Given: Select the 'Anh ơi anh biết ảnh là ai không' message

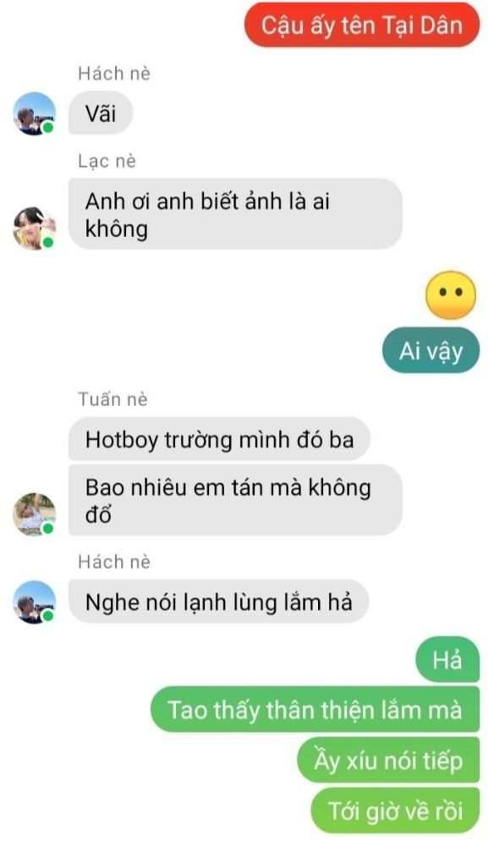Looking at the screenshot, I should point(235,214).
